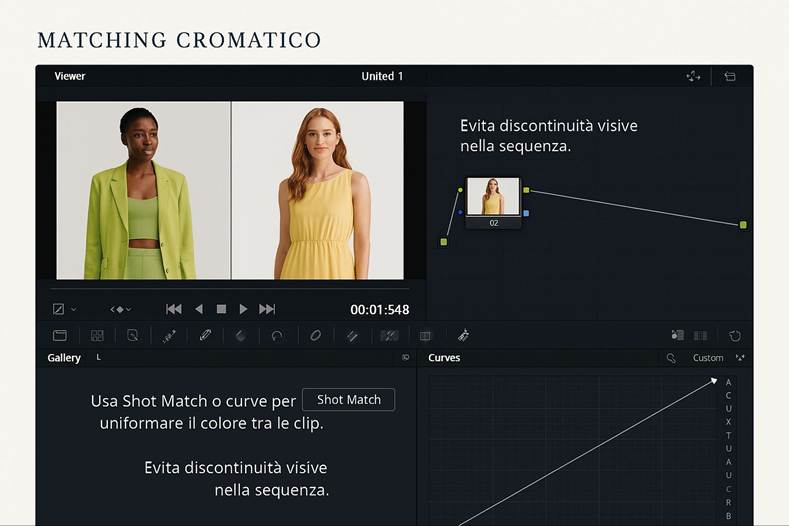Image resolution: width=789 pixels, height=526 pixels.
Task: Click the eyedropper color picker tool
Action: click(x=169, y=336)
